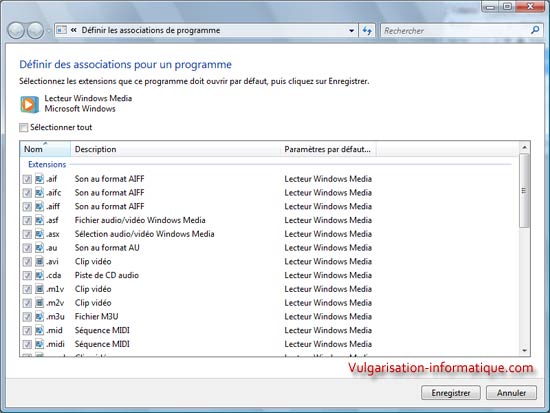This screenshot has width=550, height=413.
Task: Click the file icon for .cda
Action: coord(39,275)
